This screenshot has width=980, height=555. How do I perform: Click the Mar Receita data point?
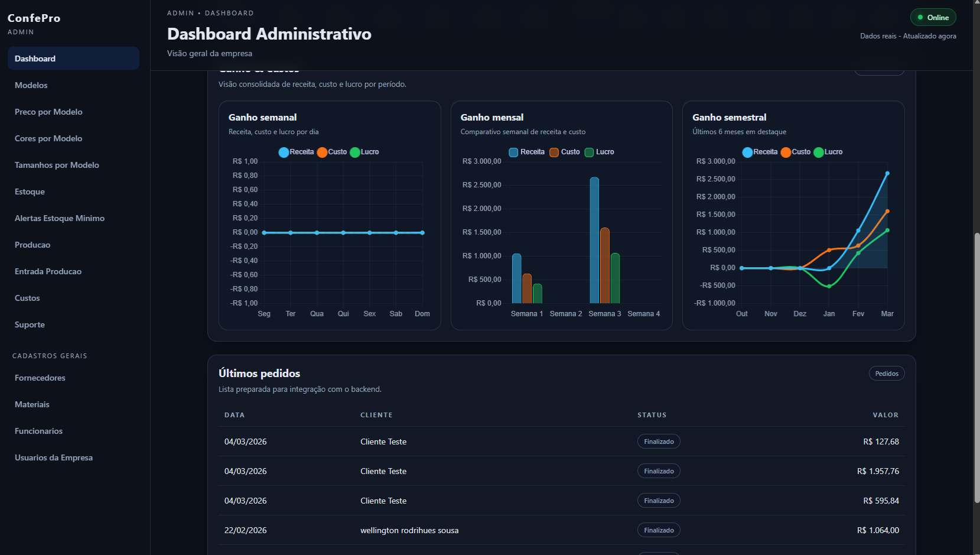[887, 173]
